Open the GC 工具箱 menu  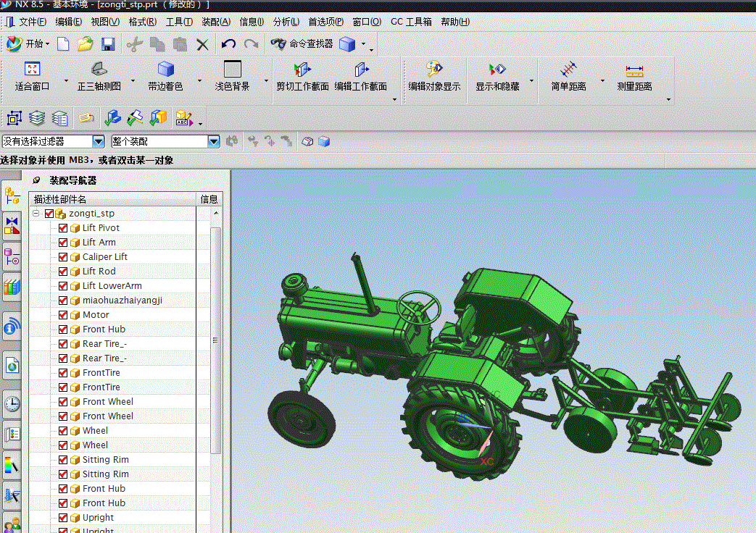(411, 22)
